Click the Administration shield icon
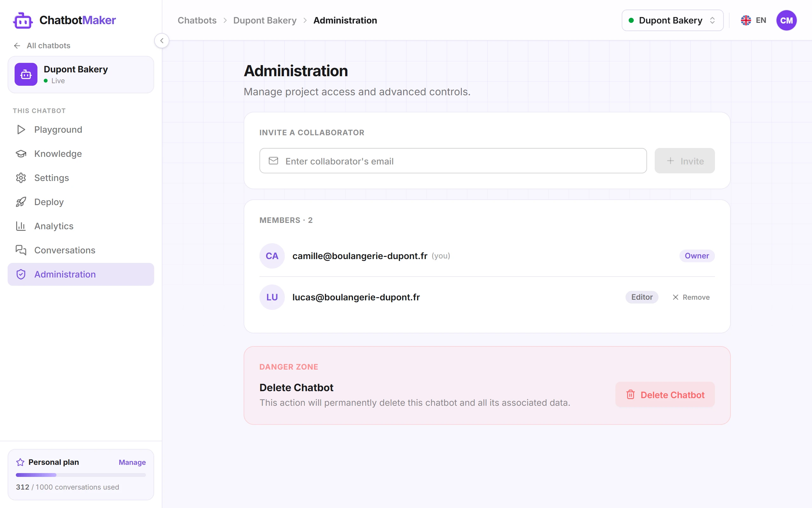812x508 pixels. [21, 275]
